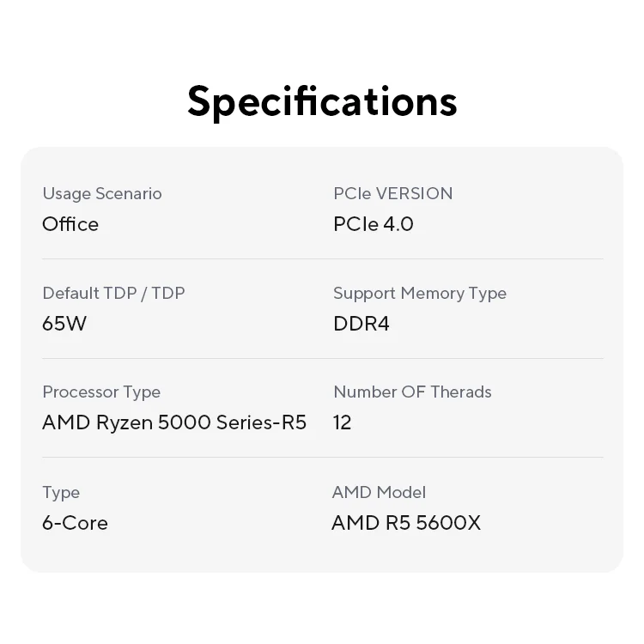The width and height of the screenshot is (644, 644).
Task: Select the 65W value
Action: (64, 324)
